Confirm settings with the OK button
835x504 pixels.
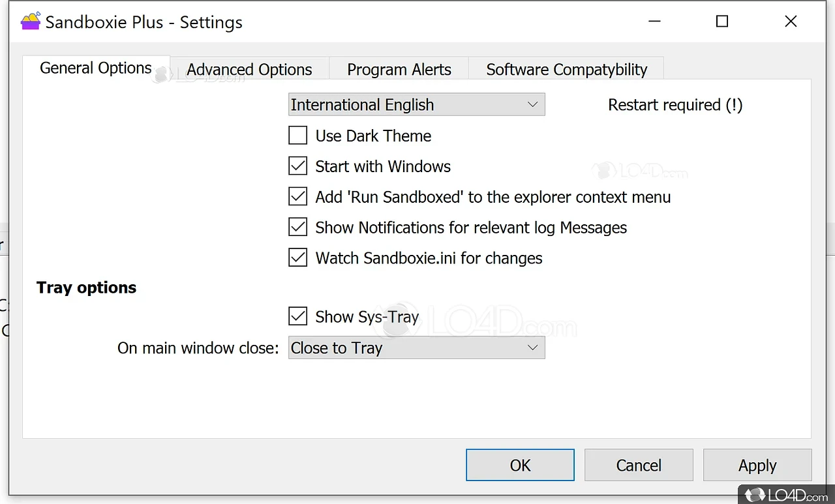(520, 465)
